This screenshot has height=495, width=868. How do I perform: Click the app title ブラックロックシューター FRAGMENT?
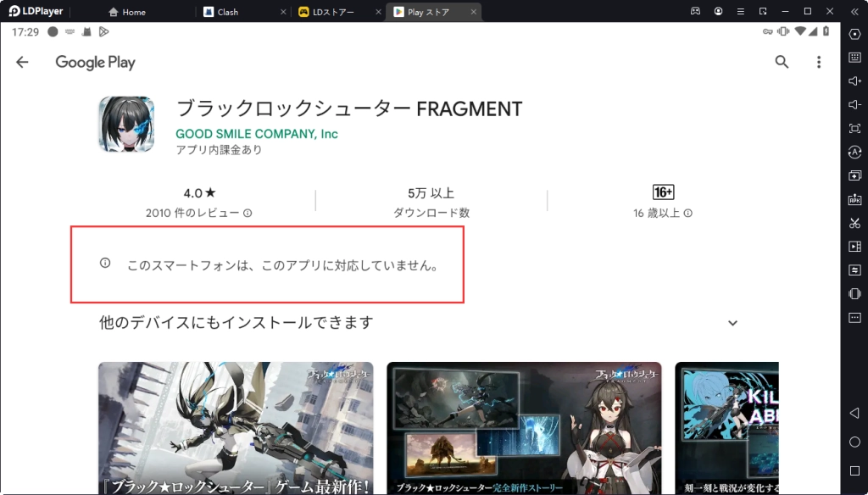coord(348,108)
